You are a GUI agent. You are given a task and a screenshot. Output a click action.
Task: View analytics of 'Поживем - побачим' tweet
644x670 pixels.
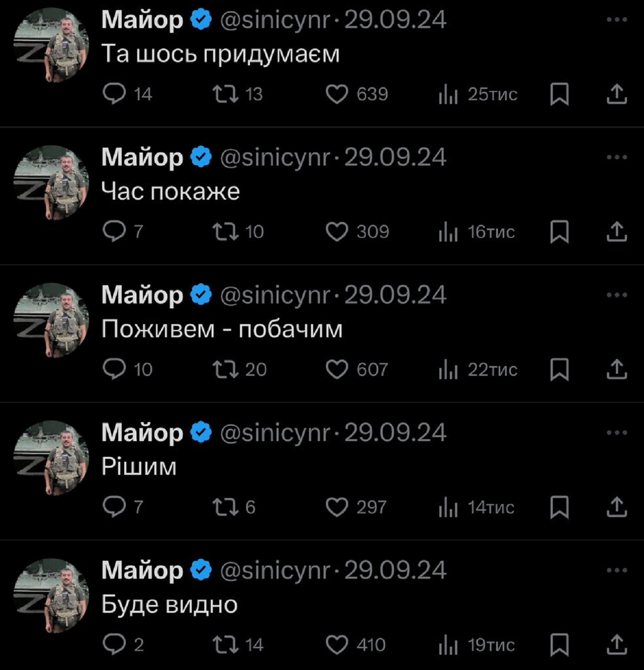448,369
